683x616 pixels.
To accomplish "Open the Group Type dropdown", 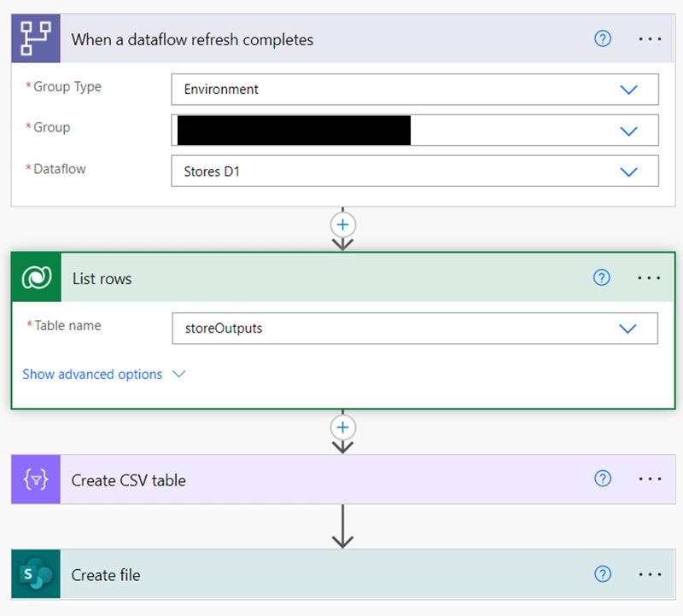I will (x=629, y=89).
